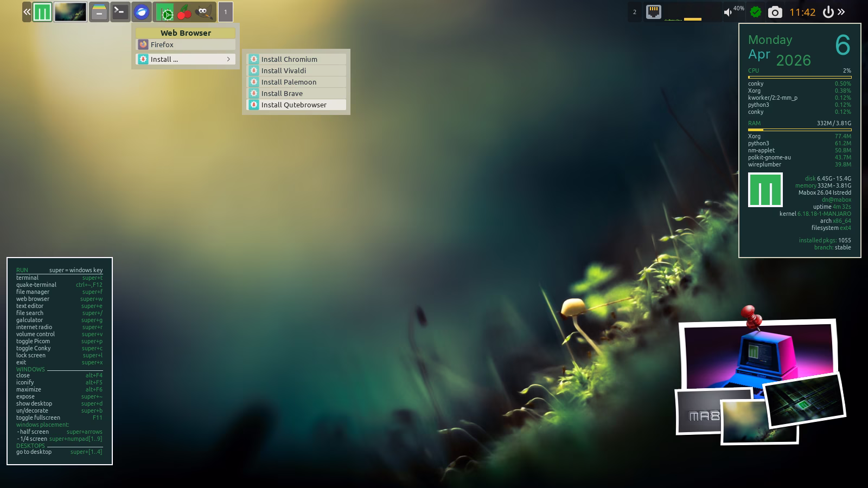The height and width of the screenshot is (488, 868).
Task: Open the Mabox main menu icon
Action: point(42,12)
